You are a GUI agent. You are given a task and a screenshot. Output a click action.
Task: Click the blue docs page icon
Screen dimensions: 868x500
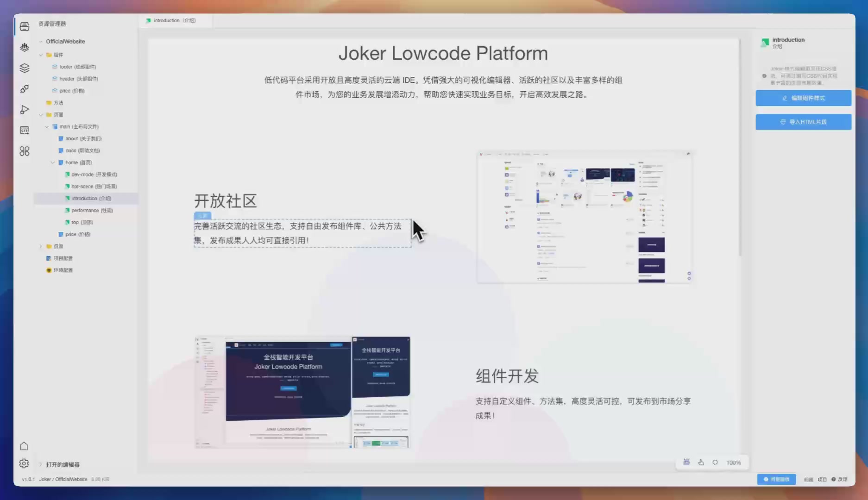click(x=61, y=150)
